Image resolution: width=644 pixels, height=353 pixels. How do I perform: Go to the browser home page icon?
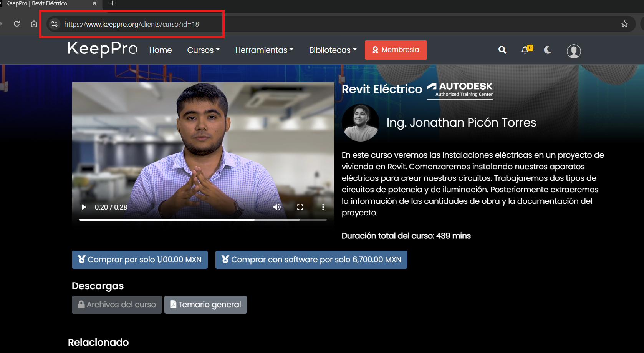point(34,24)
